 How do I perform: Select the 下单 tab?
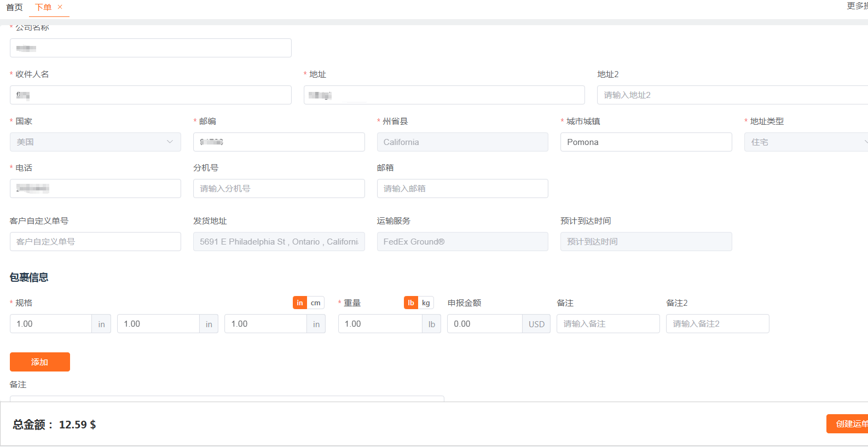pyautogui.click(x=43, y=8)
